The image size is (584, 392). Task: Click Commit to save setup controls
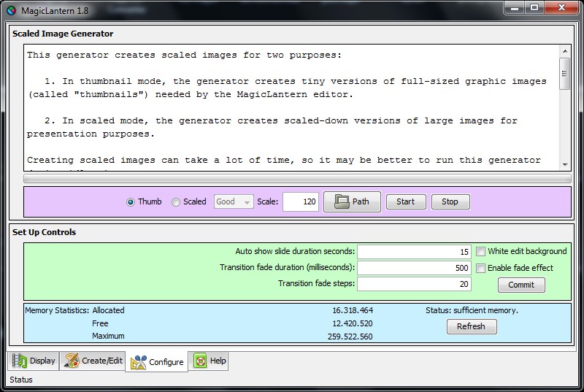[521, 285]
